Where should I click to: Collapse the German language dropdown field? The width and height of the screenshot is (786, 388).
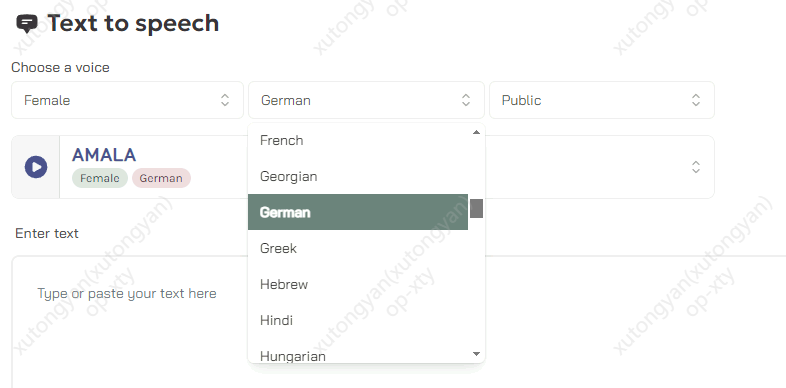[366, 100]
